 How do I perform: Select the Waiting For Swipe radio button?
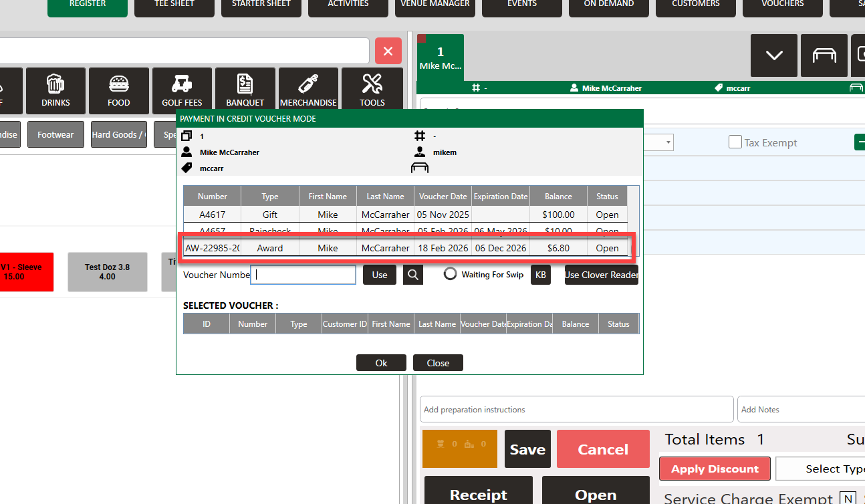click(451, 275)
